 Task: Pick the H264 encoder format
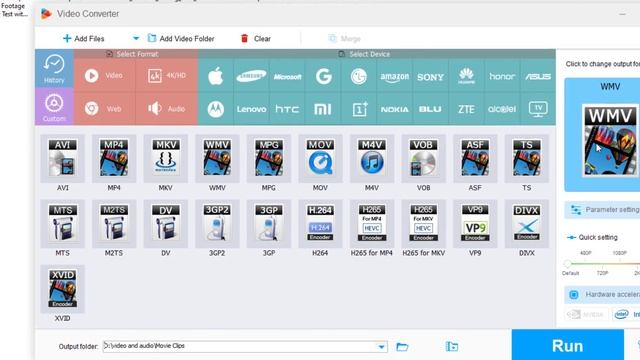(x=320, y=224)
